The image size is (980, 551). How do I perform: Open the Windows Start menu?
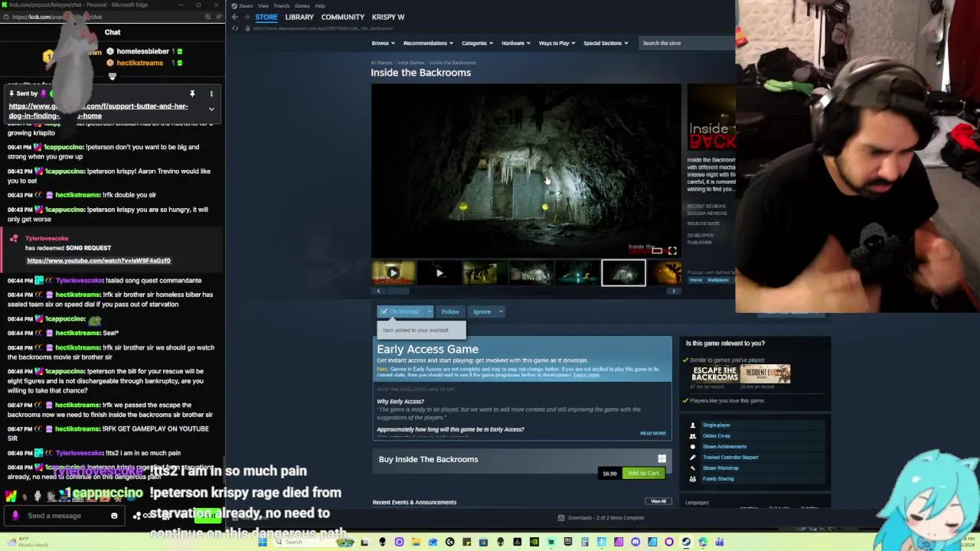(x=263, y=542)
